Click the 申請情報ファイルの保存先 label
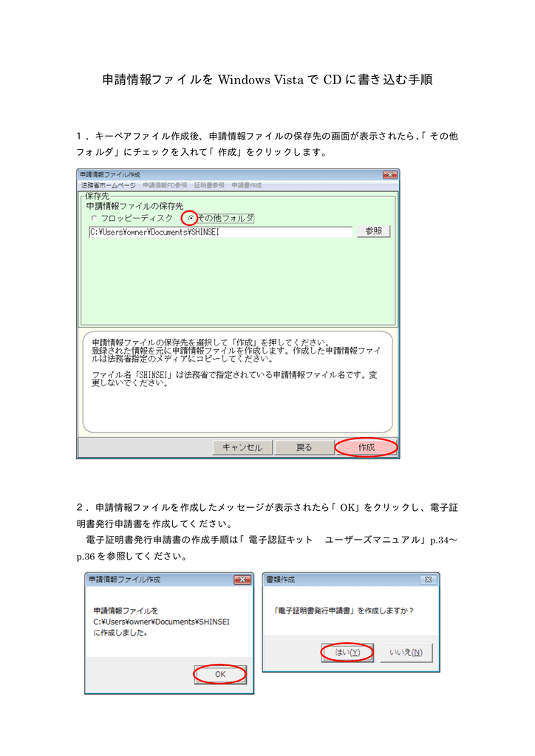The width and height of the screenshot is (535, 756). [134, 207]
